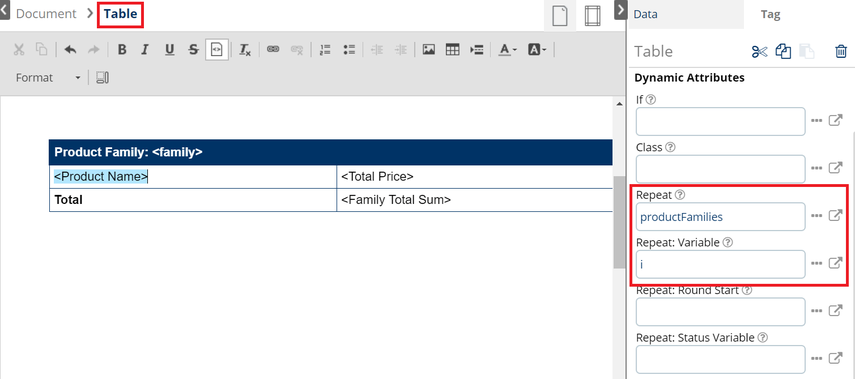
Task: Open the Format dropdown
Action: [x=48, y=78]
